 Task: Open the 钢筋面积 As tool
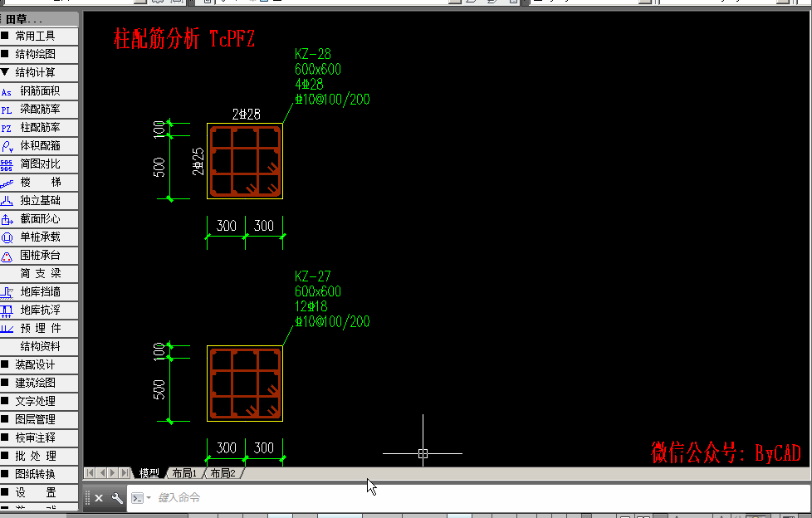[39, 91]
